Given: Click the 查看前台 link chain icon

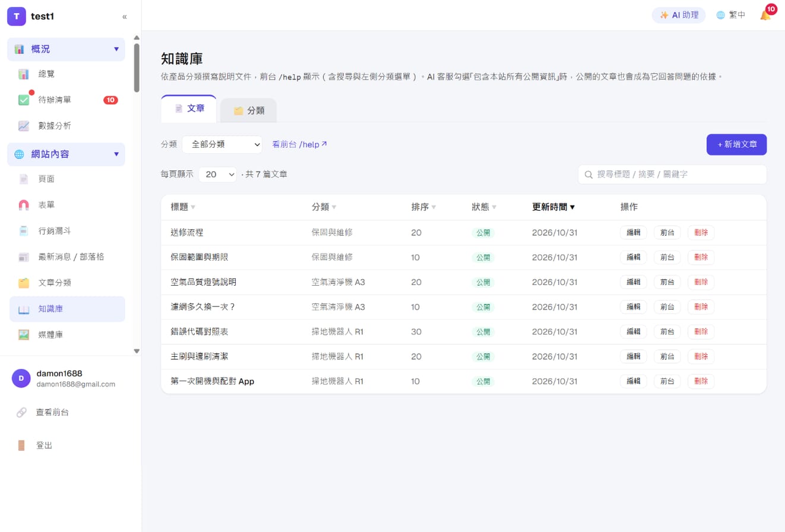Looking at the screenshot, I should point(21,412).
